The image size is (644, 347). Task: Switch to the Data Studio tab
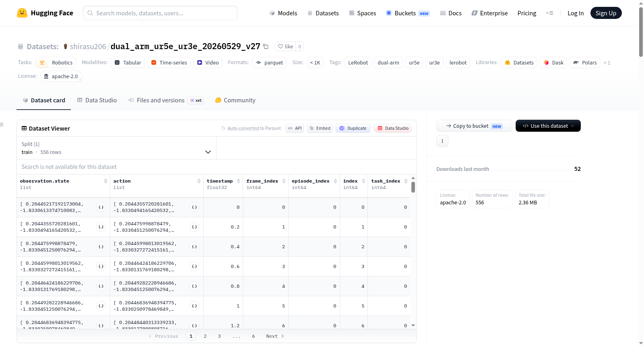tap(97, 100)
